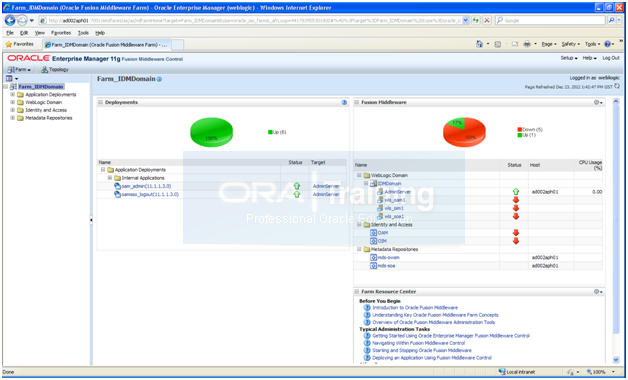The width and height of the screenshot is (628, 380).
Task: Click the Metadata Repositories folder icon in tree
Action: tap(20, 118)
